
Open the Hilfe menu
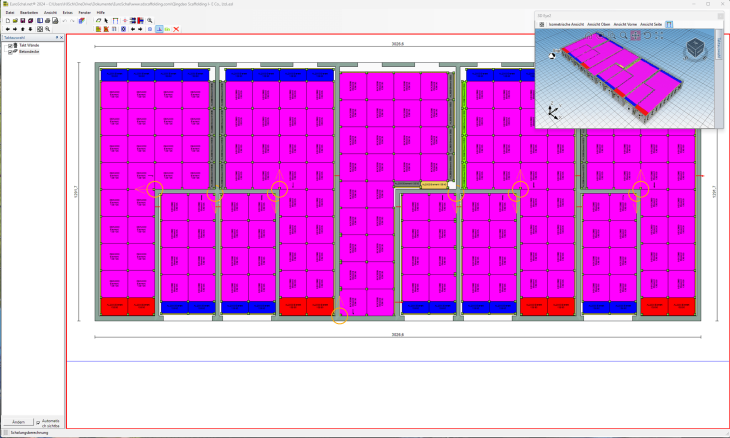coord(100,12)
